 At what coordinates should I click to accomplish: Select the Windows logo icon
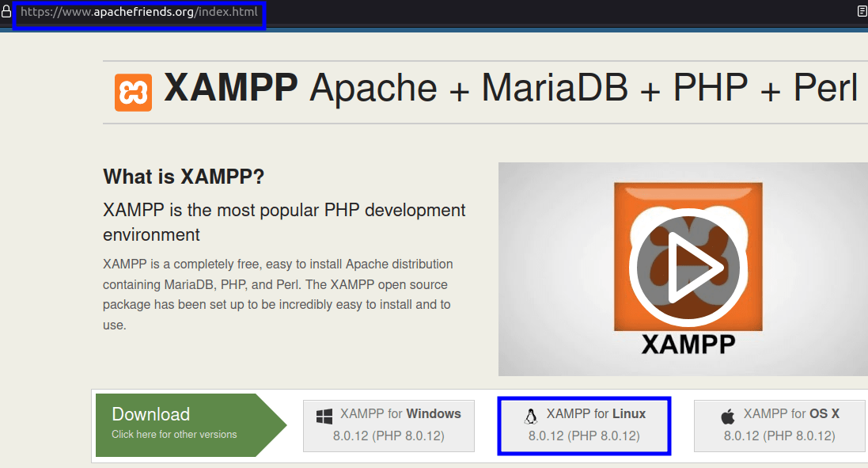(x=325, y=413)
